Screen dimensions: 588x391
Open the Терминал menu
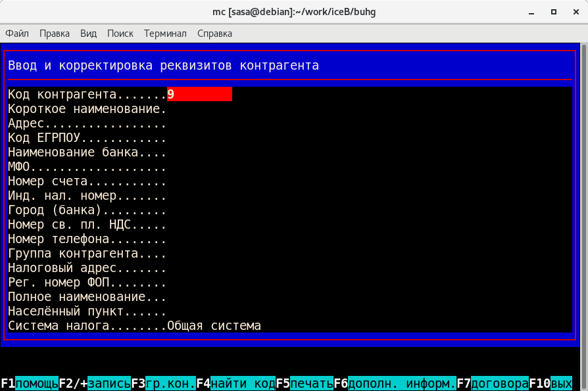click(x=165, y=33)
